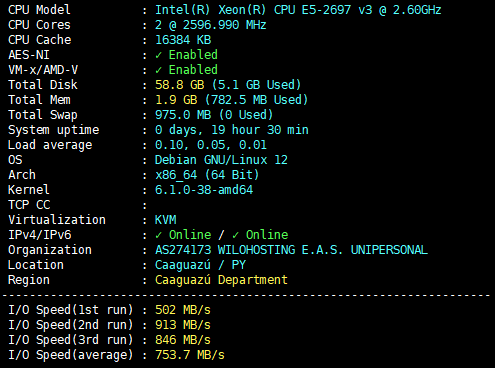This screenshot has width=495, height=368.
Task: Select the '2 @ 2596.990 MHz' value
Action: click(x=211, y=25)
